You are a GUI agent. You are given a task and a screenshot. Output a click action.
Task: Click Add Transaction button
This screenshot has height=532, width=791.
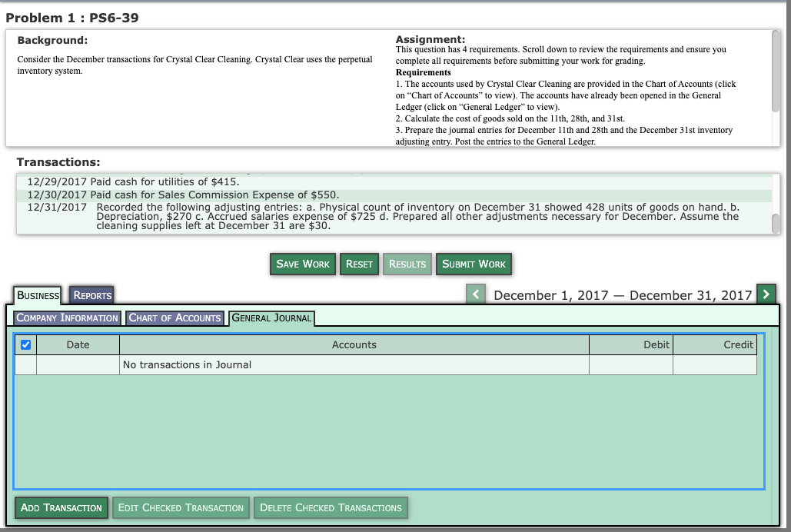[61, 507]
